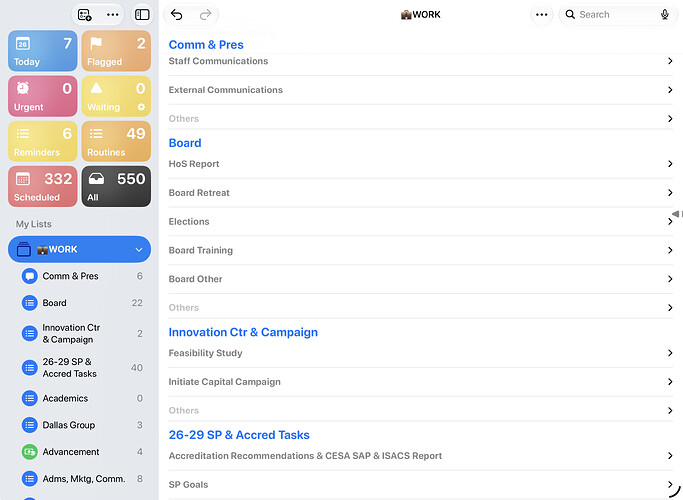Collapse the WORK group chevron
683x500 pixels.
(139, 250)
